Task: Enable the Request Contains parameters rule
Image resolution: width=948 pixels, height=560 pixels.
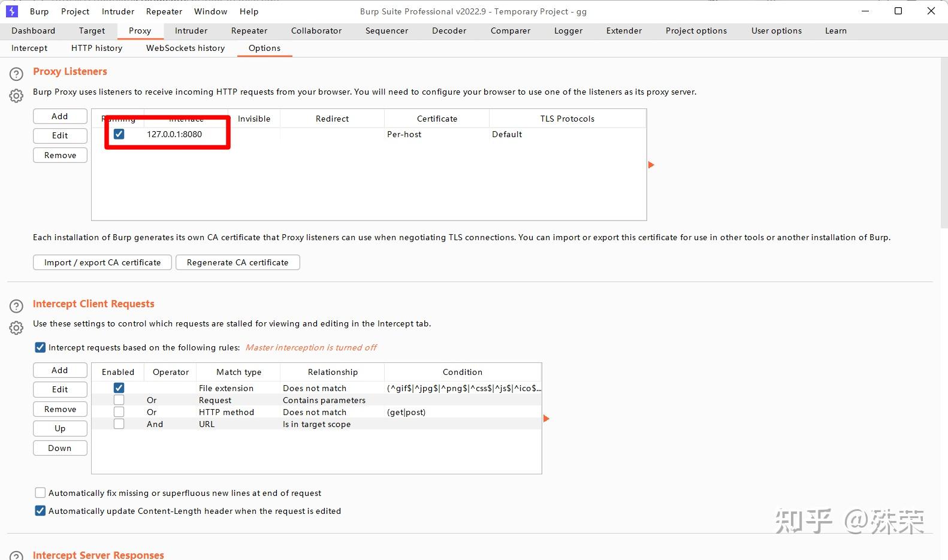Action: point(119,400)
